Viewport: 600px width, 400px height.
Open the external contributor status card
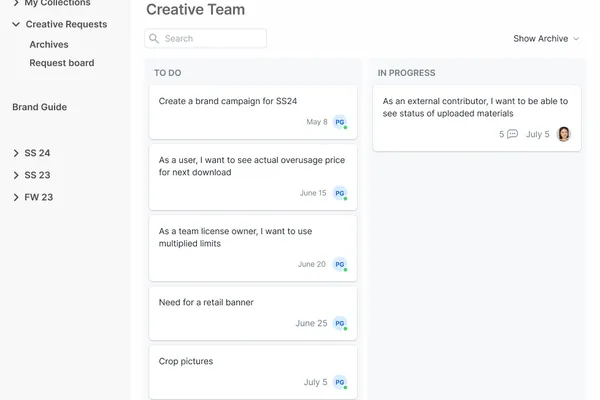point(477,118)
